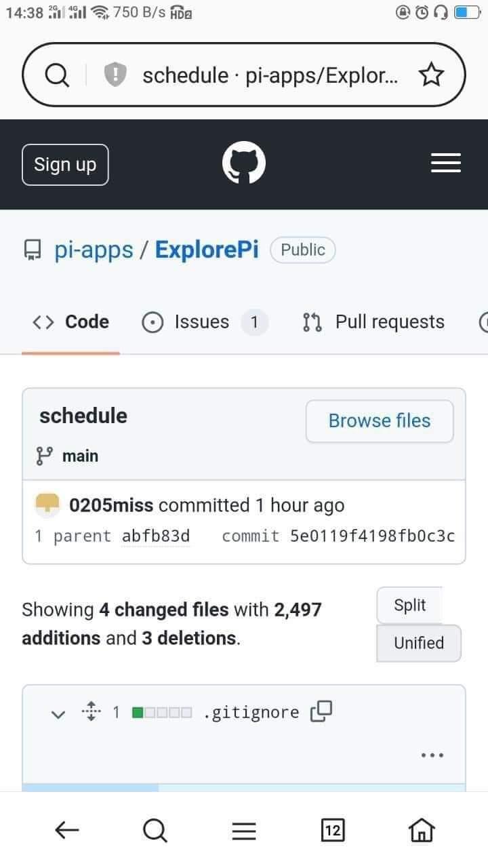488x868 pixels.
Task: Copy the .gitignore file path
Action: (x=321, y=711)
